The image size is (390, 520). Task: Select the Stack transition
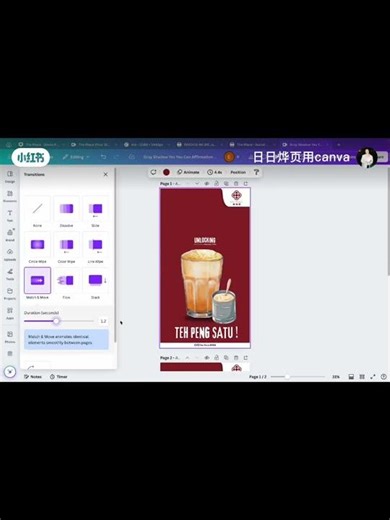pos(95,283)
